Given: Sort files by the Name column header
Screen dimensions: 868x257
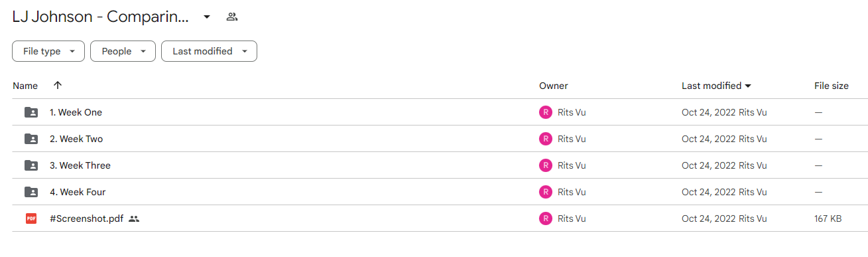Looking at the screenshot, I should pos(25,86).
